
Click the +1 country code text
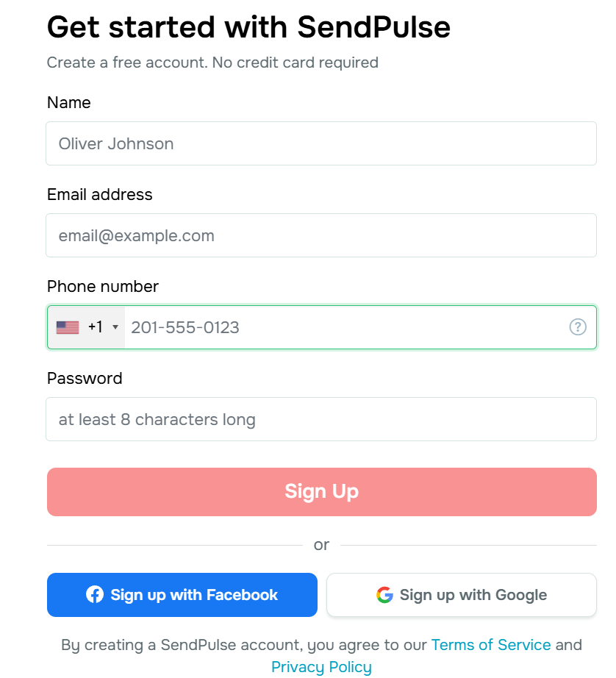click(95, 327)
